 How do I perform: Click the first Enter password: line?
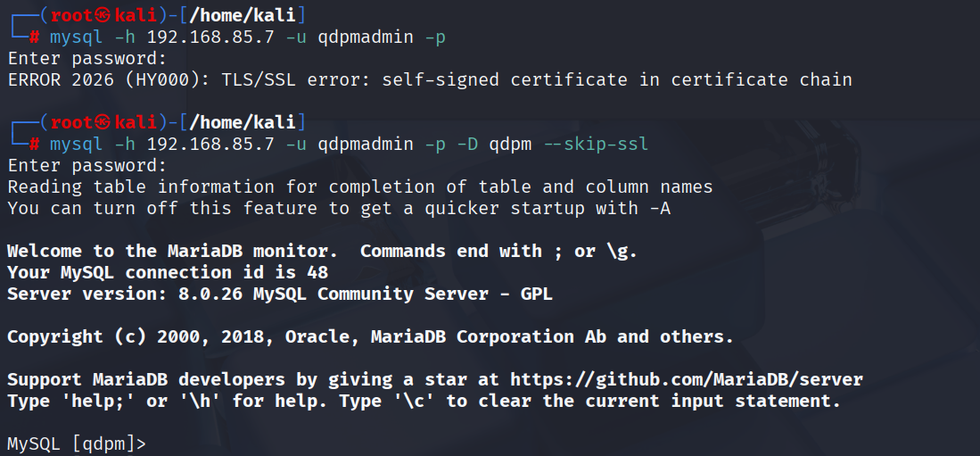click(86, 59)
